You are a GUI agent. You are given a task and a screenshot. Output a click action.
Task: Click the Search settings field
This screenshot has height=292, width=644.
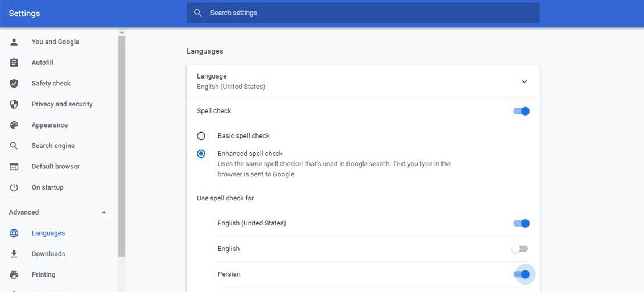363,13
